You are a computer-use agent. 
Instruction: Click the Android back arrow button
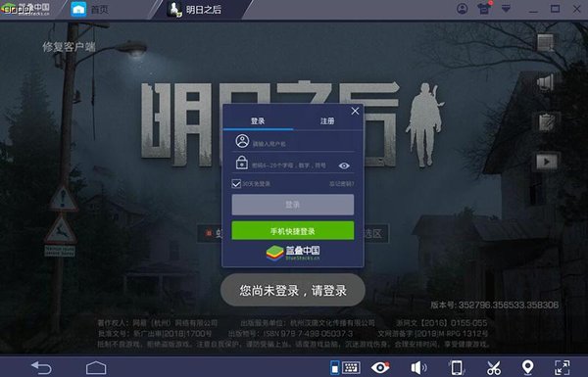(x=41, y=368)
